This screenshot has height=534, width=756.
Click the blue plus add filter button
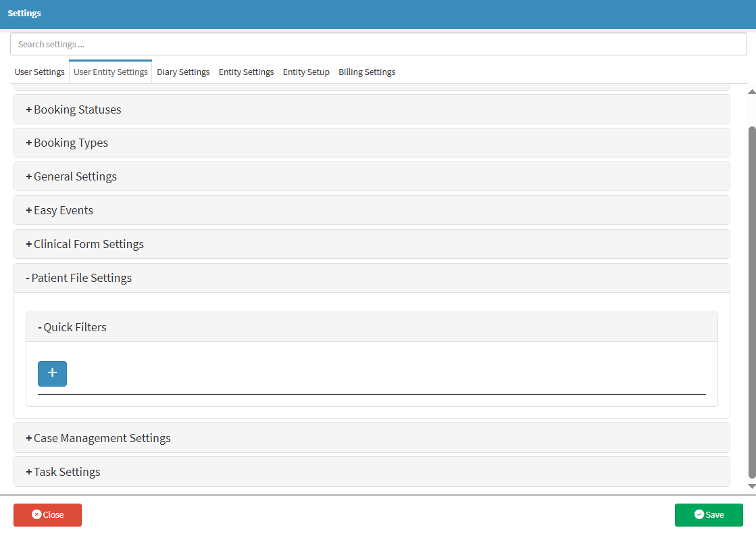click(52, 374)
